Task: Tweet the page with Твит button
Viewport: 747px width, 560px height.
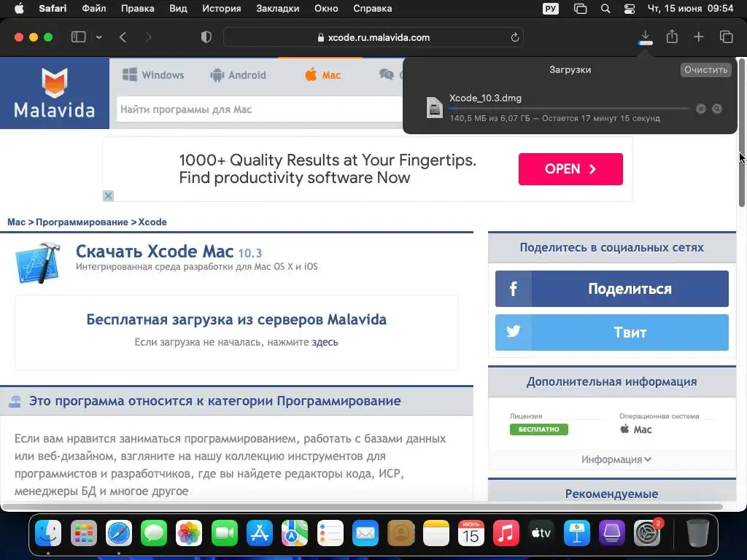Action: coord(612,332)
